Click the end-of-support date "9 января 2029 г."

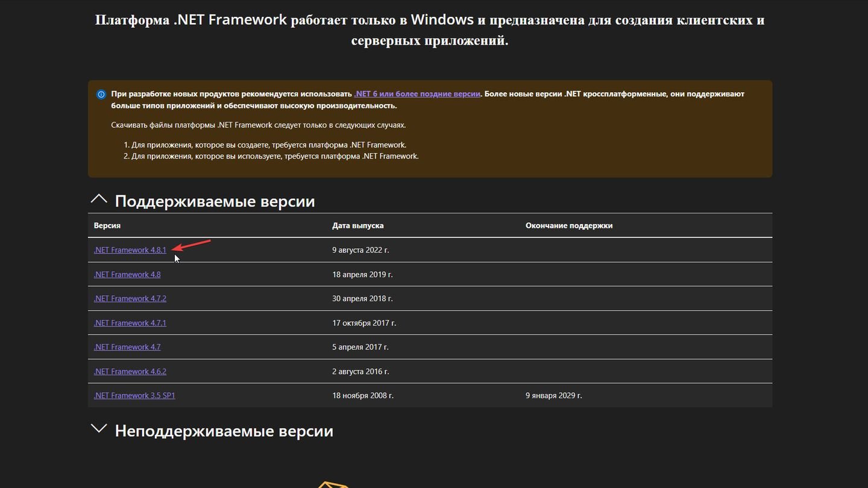(x=554, y=395)
